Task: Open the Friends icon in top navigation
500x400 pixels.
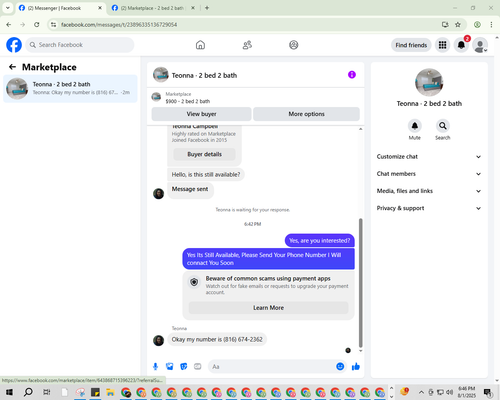Action: point(247,45)
